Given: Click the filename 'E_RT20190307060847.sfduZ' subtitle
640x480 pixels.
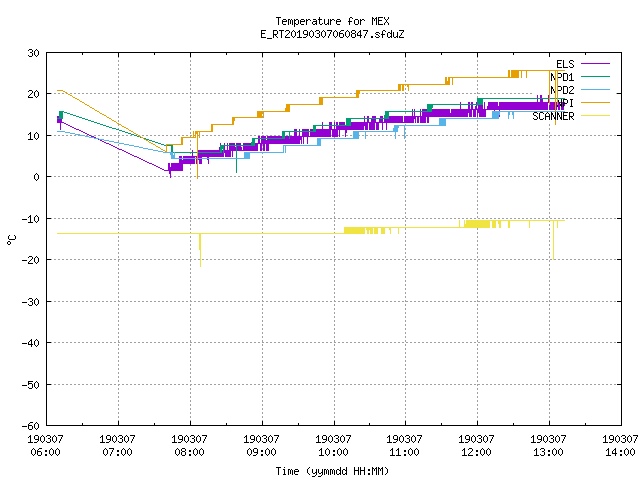Looking at the screenshot, I should 332,34.
